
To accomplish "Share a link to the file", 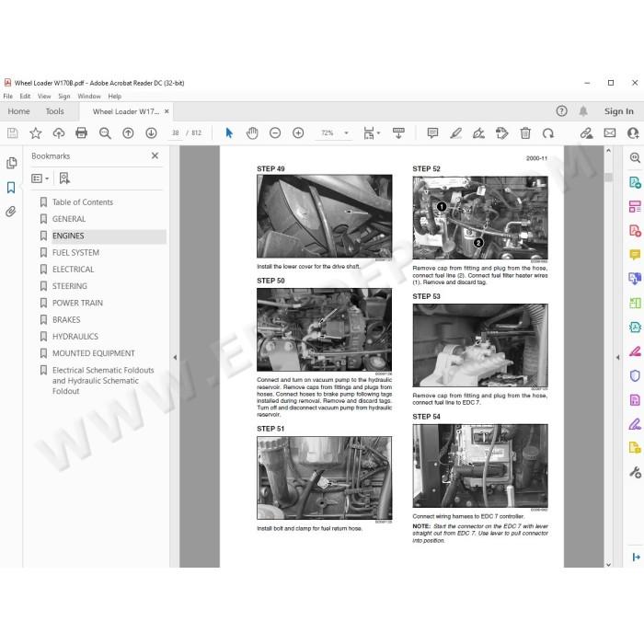I will pyautogui.click(x=587, y=133).
